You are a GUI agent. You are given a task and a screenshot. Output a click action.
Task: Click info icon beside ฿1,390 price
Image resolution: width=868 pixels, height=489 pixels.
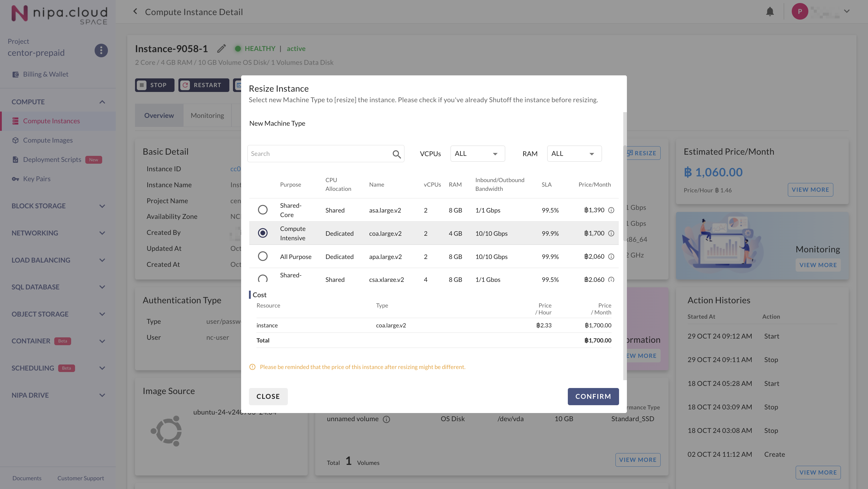coord(611,210)
